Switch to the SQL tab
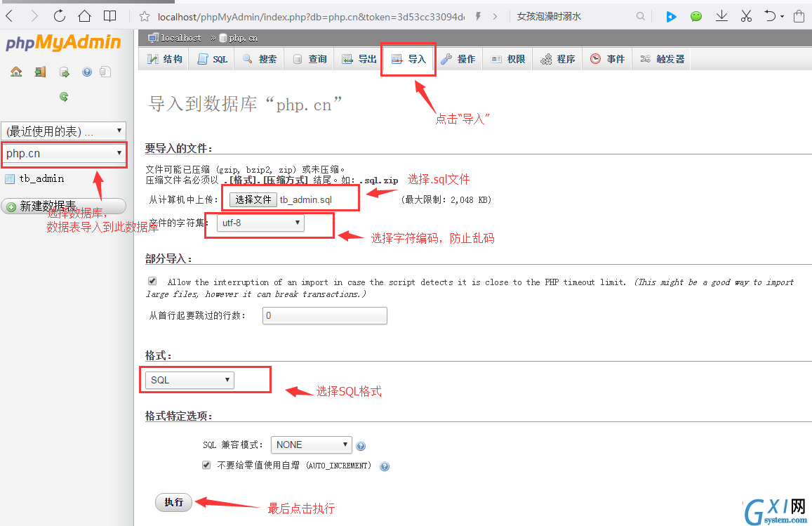The width and height of the screenshot is (812, 526). [x=213, y=59]
